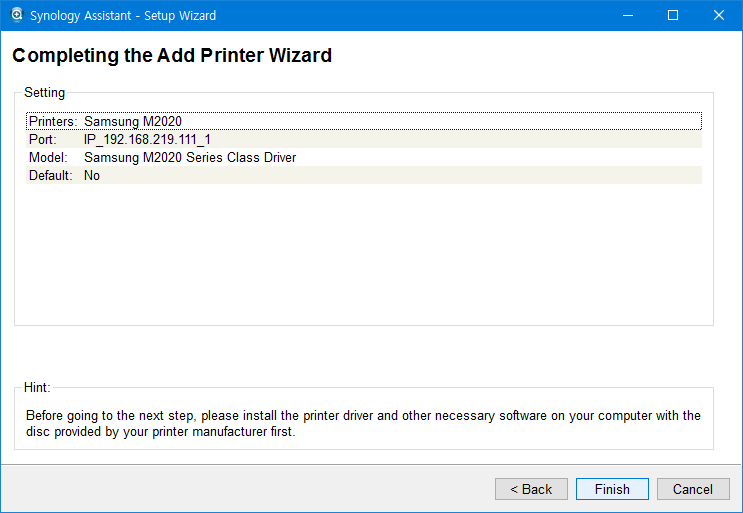The image size is (743, 513).
Task: Go back with the Back button
Action: click(531, 489)
